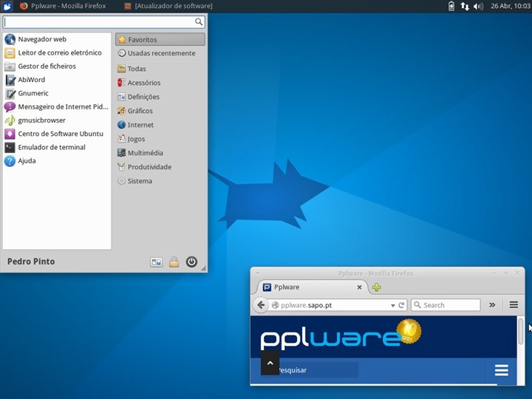Click the Firefox vertical scrollbar thumb
The width and height of the screenshot is (532, 399).
[521, 331]
